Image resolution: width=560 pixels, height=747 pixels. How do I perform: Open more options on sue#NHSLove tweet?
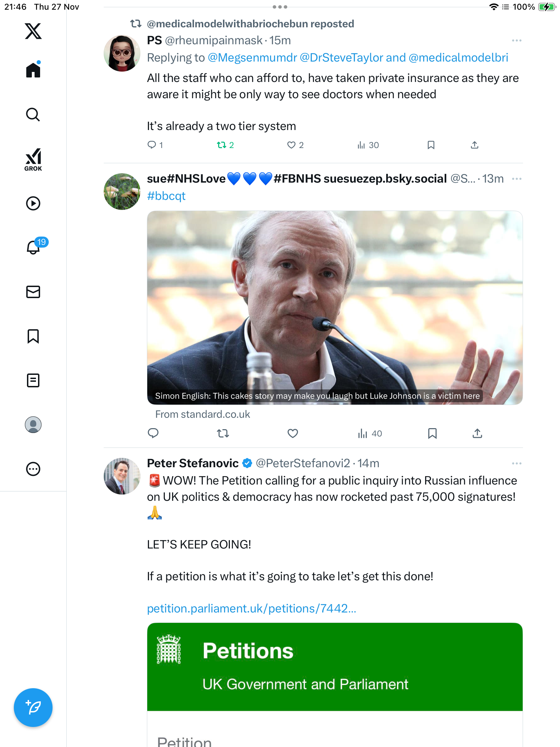[516, 179]
